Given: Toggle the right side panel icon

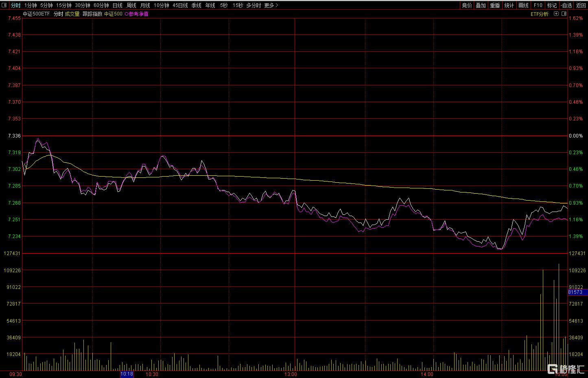Looking at the screenshot, I should pyautogui.click(x=564, y=14).
